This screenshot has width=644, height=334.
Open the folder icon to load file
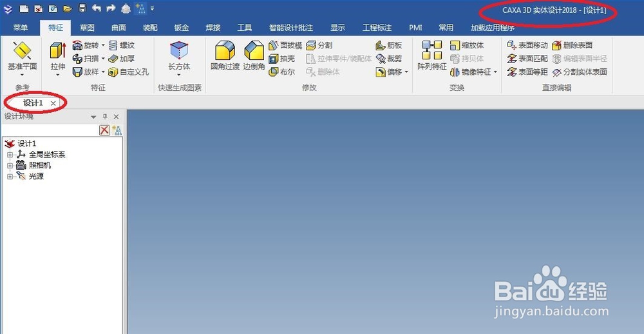coord(68,8)
